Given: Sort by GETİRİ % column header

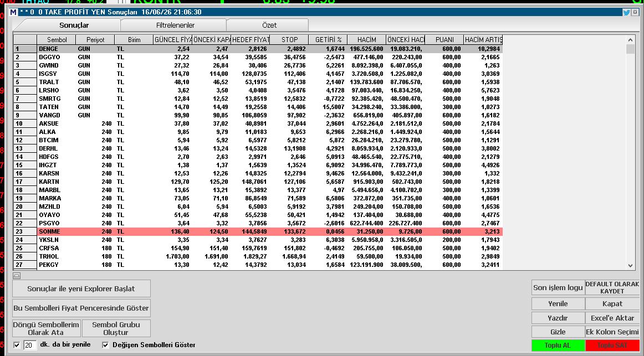Looking at the screenshot, I should tap(328, 40).
